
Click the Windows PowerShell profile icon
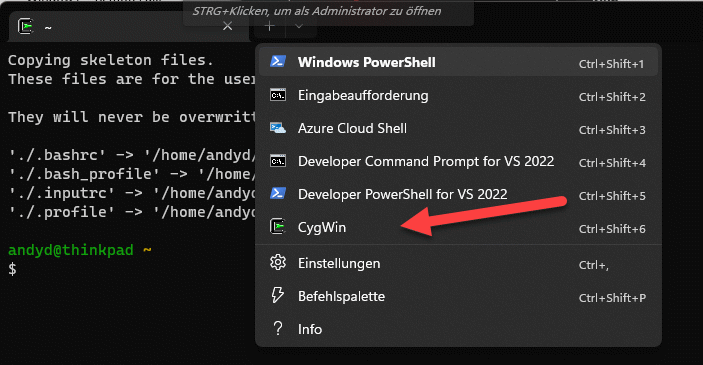click(278, 61)
